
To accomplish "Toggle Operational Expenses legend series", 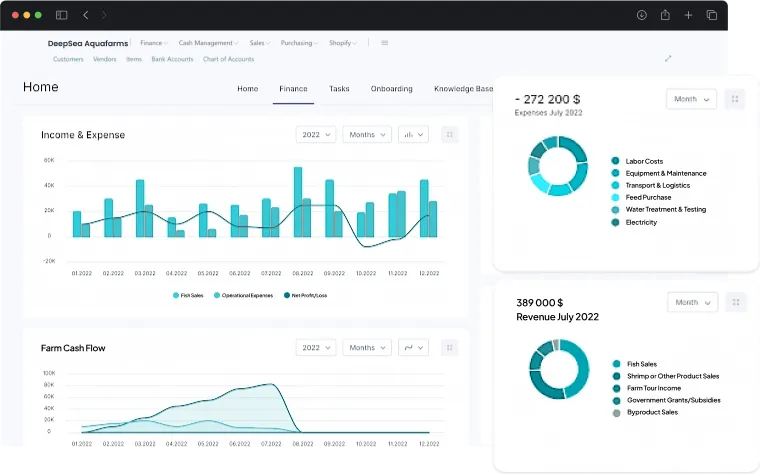I will 243,295.
